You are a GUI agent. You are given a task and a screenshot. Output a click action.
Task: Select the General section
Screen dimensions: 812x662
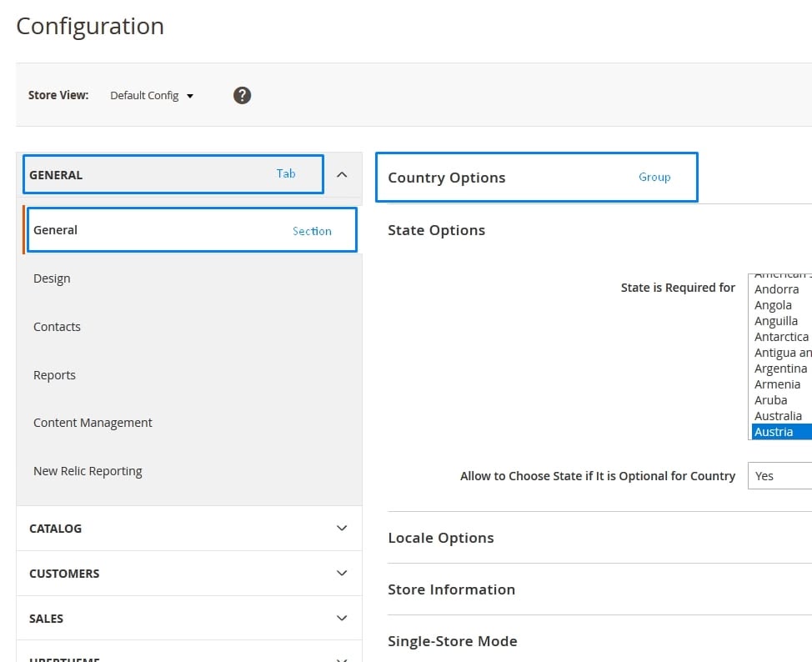(x=192, y=230)
